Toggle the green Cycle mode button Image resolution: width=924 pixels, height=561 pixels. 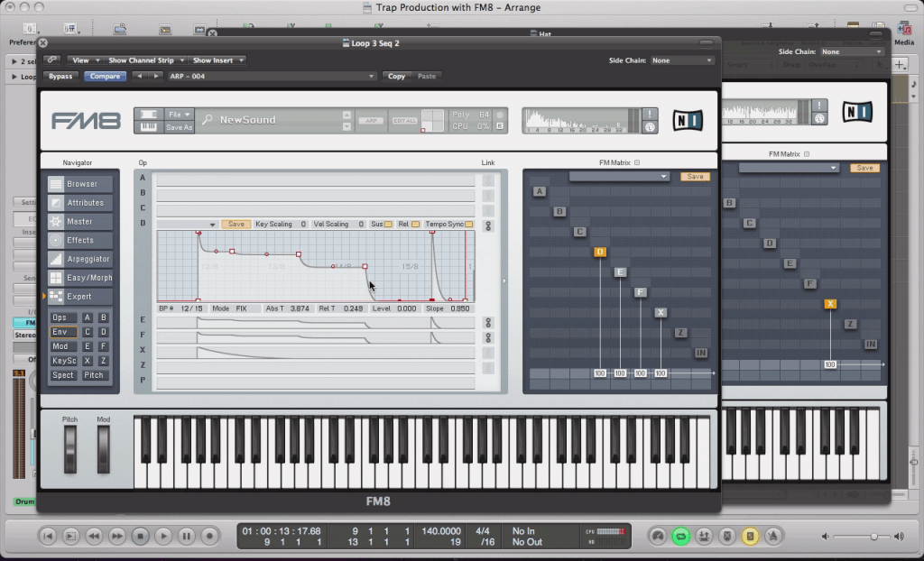click(680, 537)
